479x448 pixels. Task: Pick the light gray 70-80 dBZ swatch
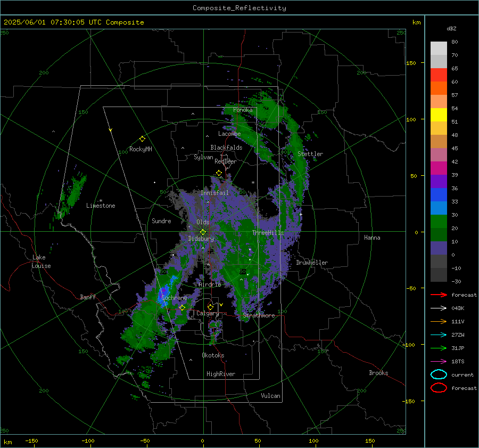click(439, 48)
